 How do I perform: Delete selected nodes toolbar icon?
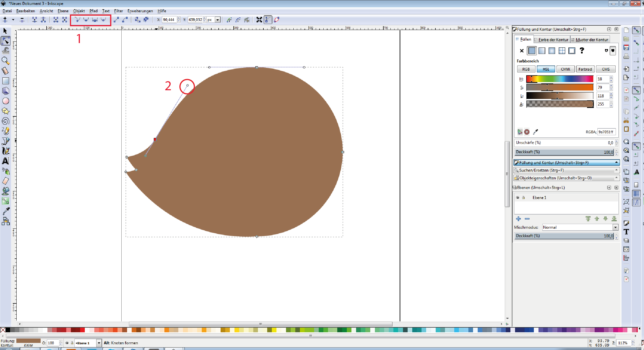tap(22, 20)
